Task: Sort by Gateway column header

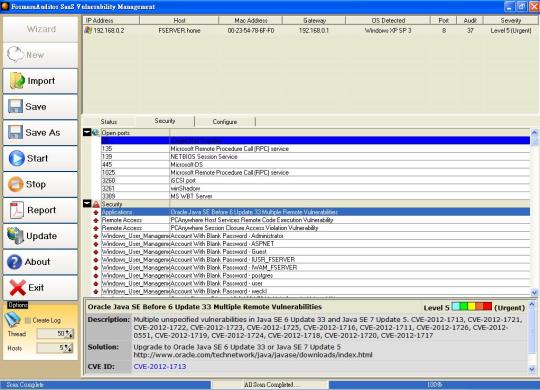Action: [314, 20]
